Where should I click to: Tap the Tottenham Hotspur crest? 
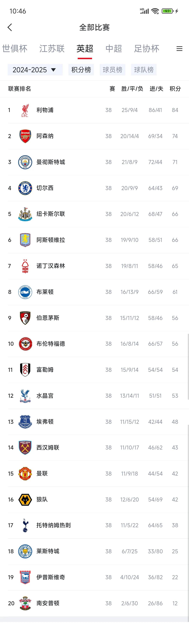(x=25, y=525)
